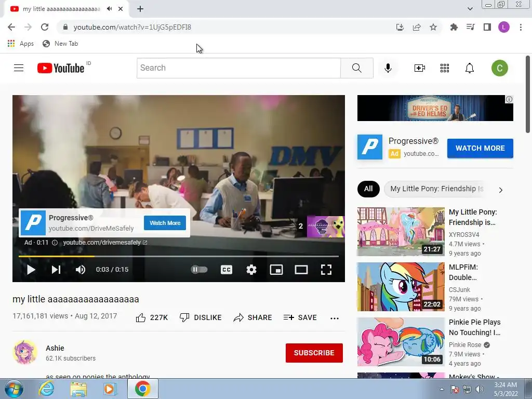
Task: Open player settings gear
Action: [251, 270]
